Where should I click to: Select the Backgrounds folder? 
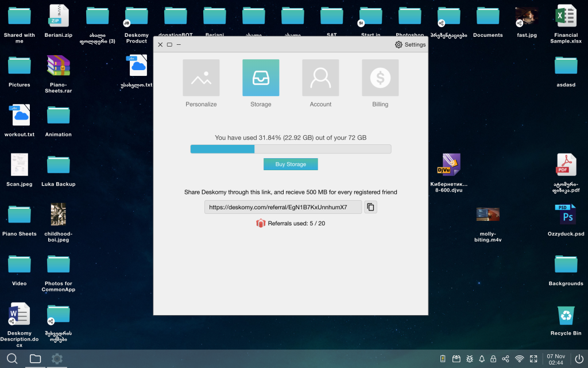point(566,270)
